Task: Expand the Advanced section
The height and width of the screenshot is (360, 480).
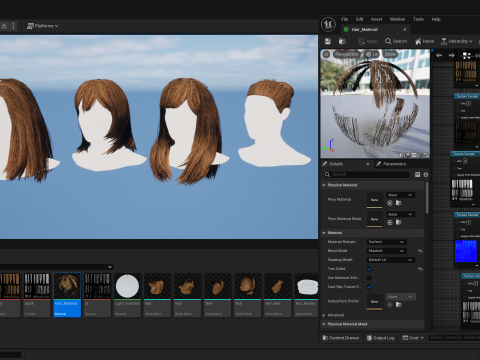Action: pos(324,315)
